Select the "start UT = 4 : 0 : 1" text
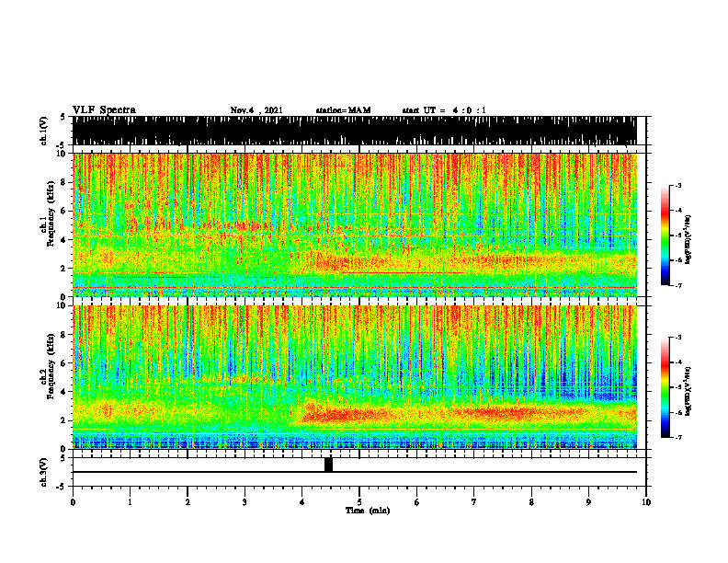Image resolution: width=728 pixels, height=563 pixels. click(x=444, y=110)
